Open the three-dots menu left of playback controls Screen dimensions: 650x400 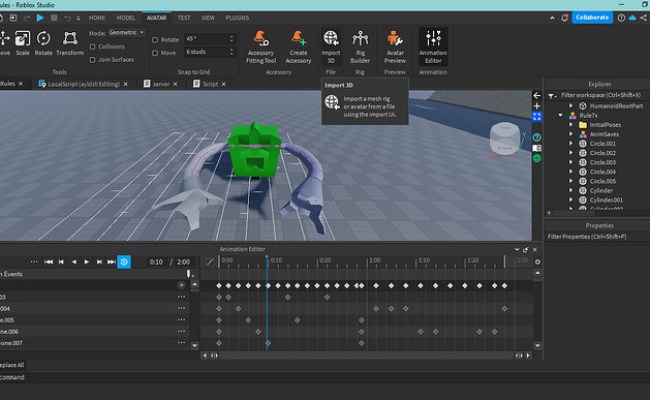(x=34, y=262)
